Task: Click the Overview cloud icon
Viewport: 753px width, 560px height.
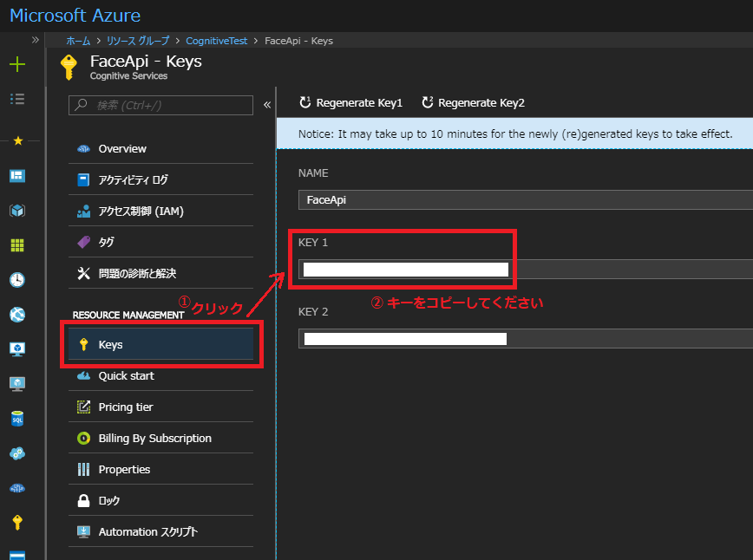Action: coord(83,149)
